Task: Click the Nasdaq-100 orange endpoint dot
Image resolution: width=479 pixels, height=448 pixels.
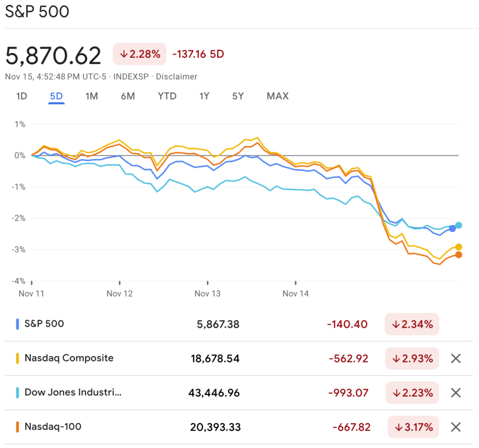Action: pyautogui.click(x=458, y=254)
